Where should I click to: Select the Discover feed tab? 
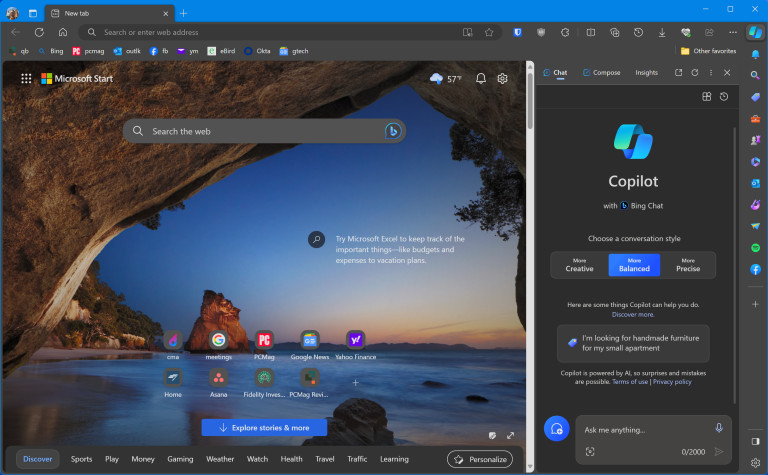(x=38, y=459)
